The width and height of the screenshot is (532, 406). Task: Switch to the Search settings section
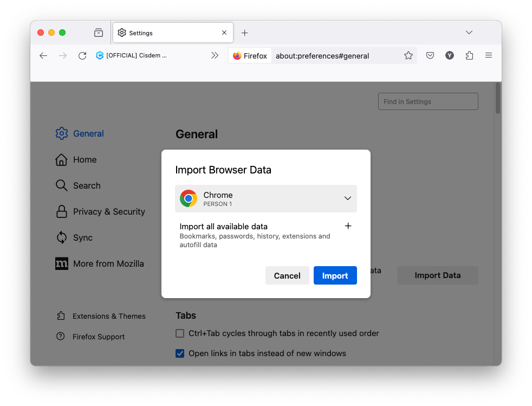pyautogui.click(x=86, y=186)
